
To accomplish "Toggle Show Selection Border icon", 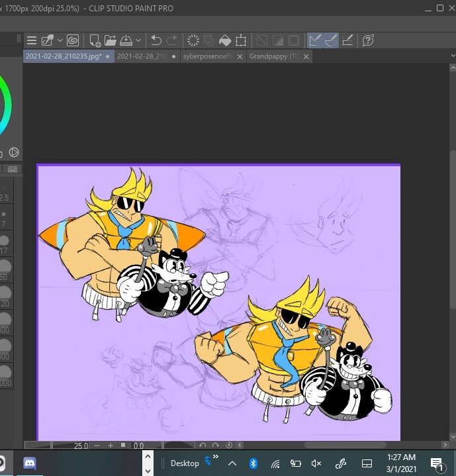I will click(294, 40).
